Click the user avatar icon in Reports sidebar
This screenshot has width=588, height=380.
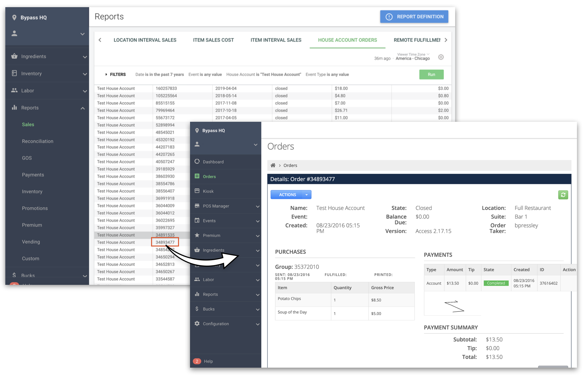coord(14,33)
